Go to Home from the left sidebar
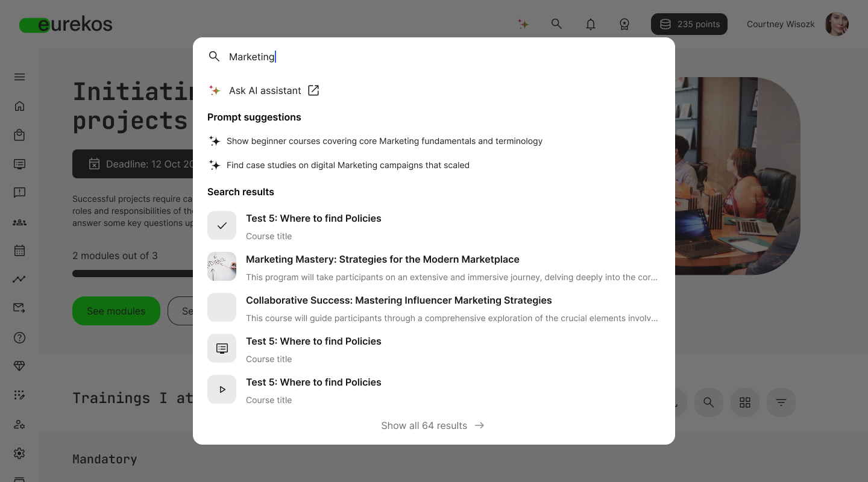Screen dimensions: 868x482 coord(19,105)
